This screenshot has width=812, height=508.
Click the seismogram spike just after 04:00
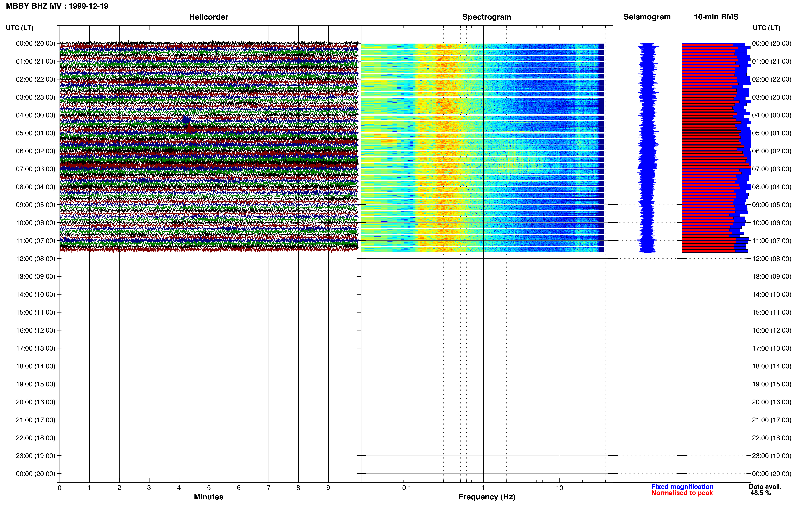coord(645,122)
